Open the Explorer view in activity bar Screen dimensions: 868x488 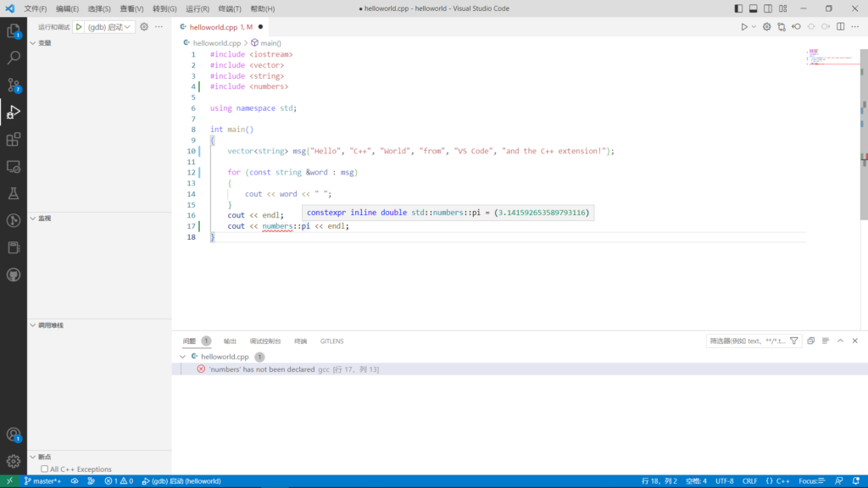tap(14, 31)
